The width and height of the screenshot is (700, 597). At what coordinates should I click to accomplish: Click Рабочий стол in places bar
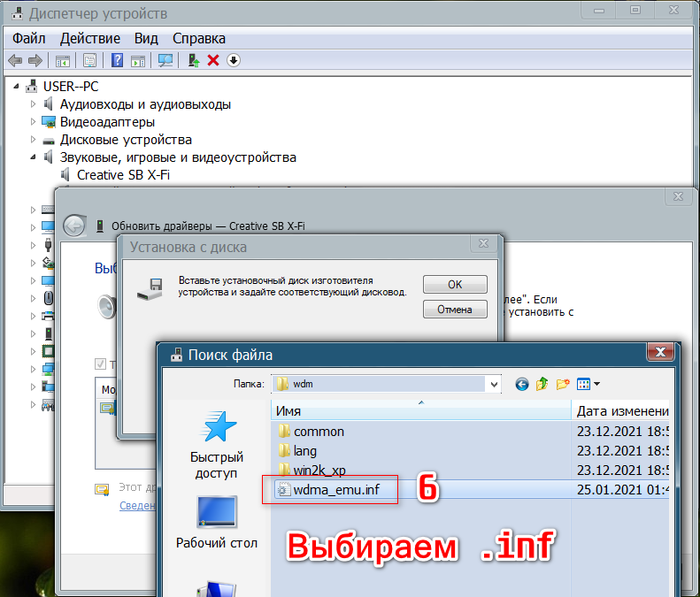point(217,523)
